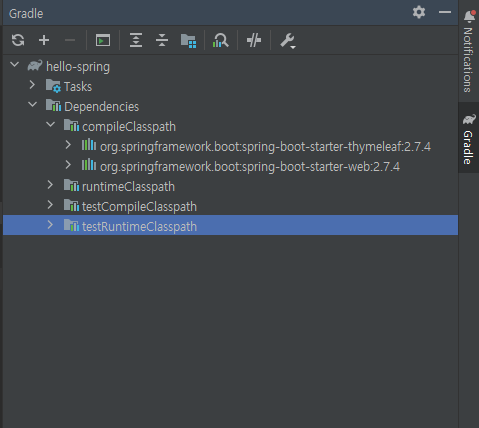Select compileClasspath row
This screenshot has height=428, width=479.
click(230, 126)
